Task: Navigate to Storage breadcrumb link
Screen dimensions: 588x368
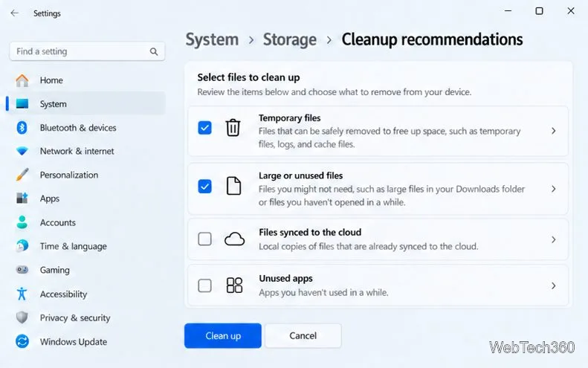Action: point(289,39)
